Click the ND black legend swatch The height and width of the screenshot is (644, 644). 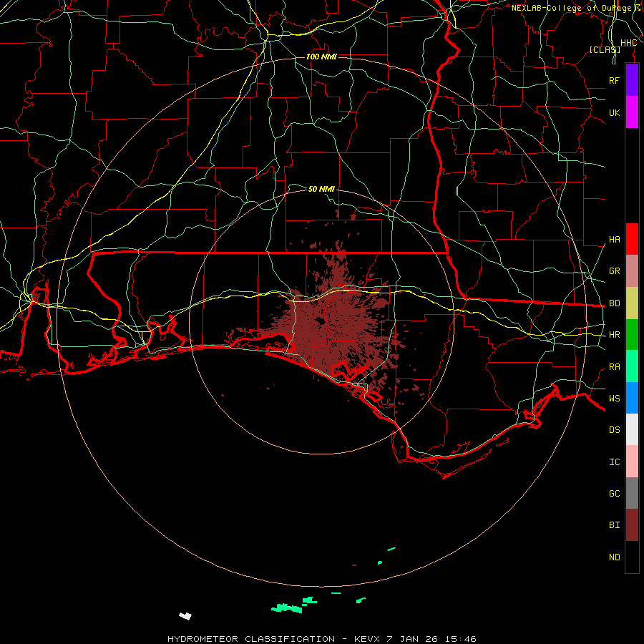pos(632,557)
